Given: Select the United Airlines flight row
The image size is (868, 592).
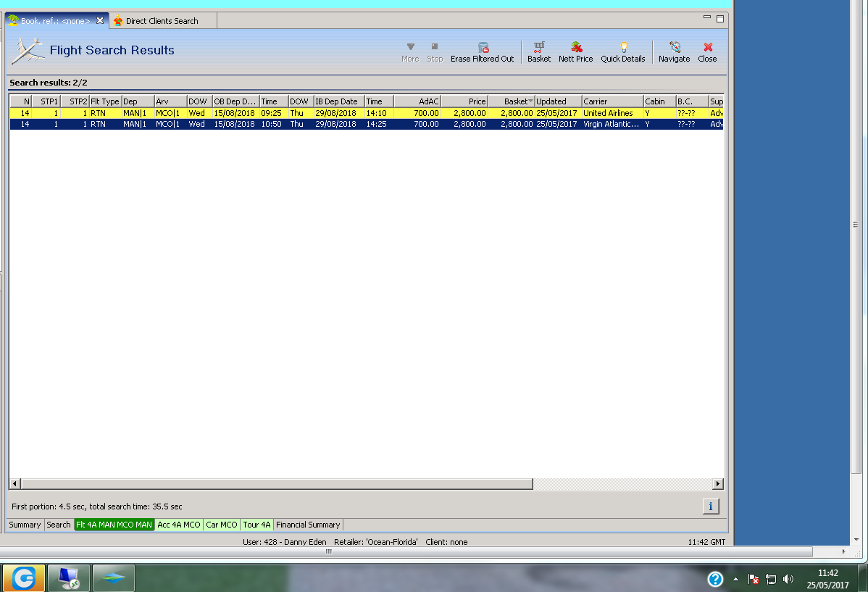Looking at the screenshot, I should coord(367,113).
